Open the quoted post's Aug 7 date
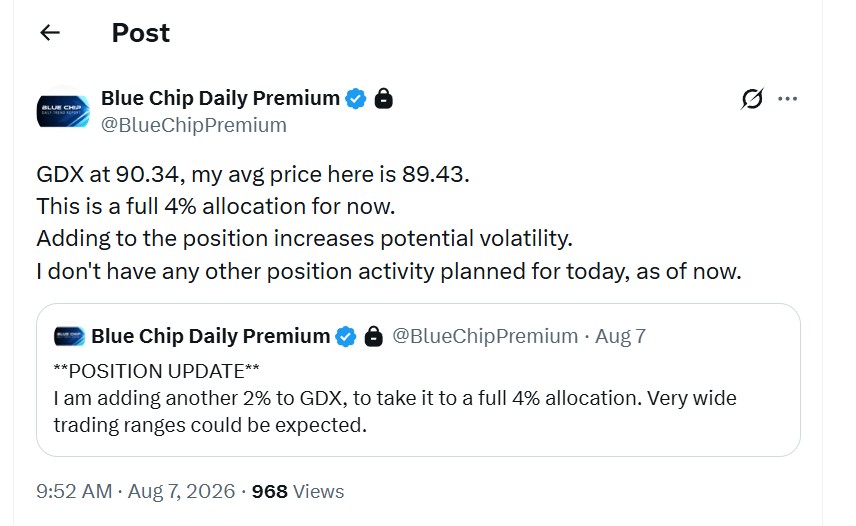This screenshot has width=856, height=526. coord(620,336)
